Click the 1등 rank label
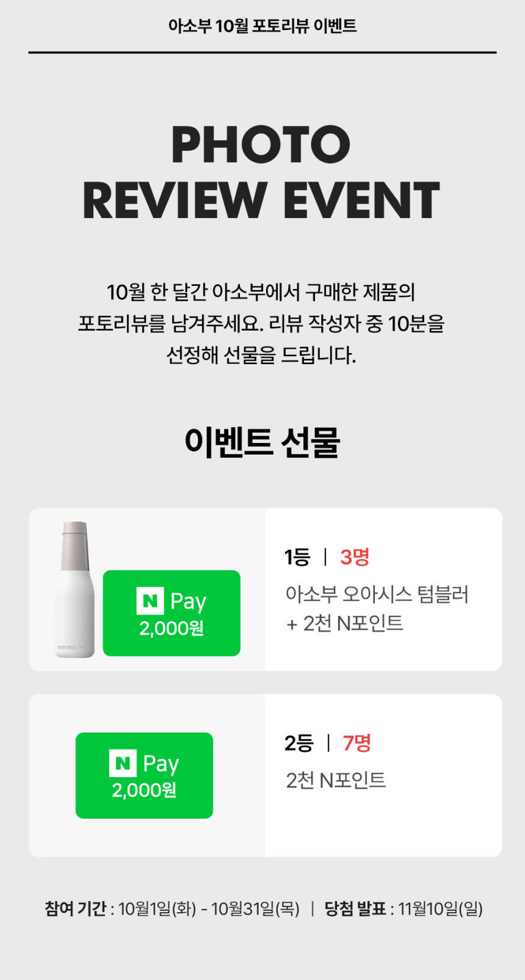The width and height of the screenshot is (525, 980). tap(297, 557)
